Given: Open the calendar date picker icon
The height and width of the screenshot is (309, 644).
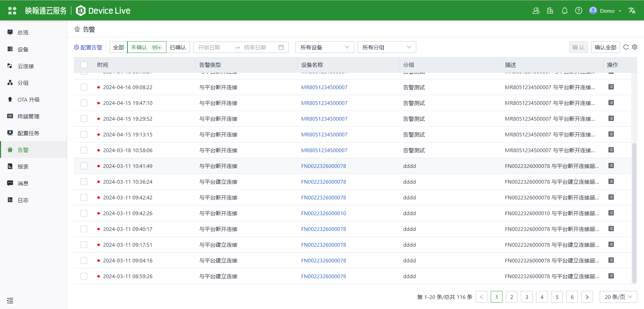Looking at the screenshot, I should [x=281, y=47].
